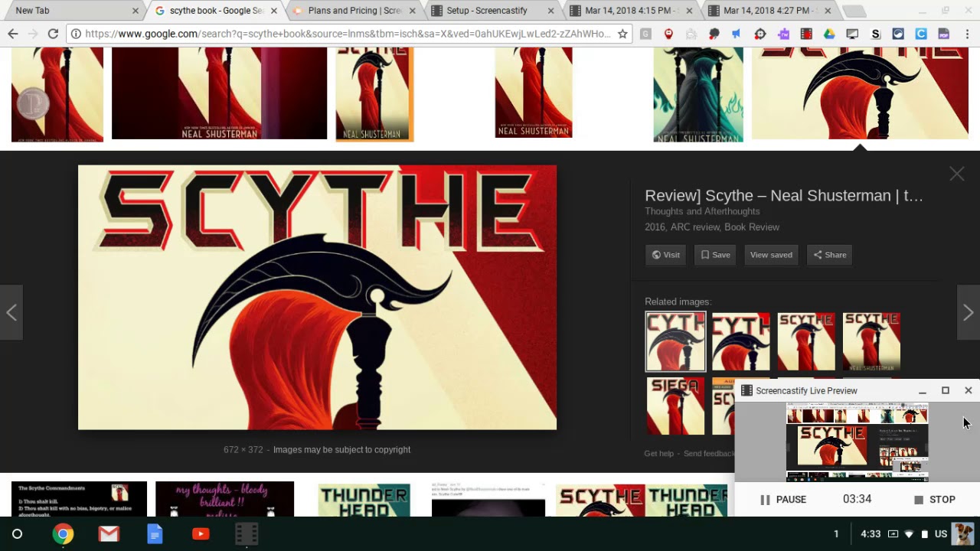Open Gmail from the shelf
Image resolution: width=980 pixels, height=551 pixels.
pyautogui.click(x=109, y=533)
